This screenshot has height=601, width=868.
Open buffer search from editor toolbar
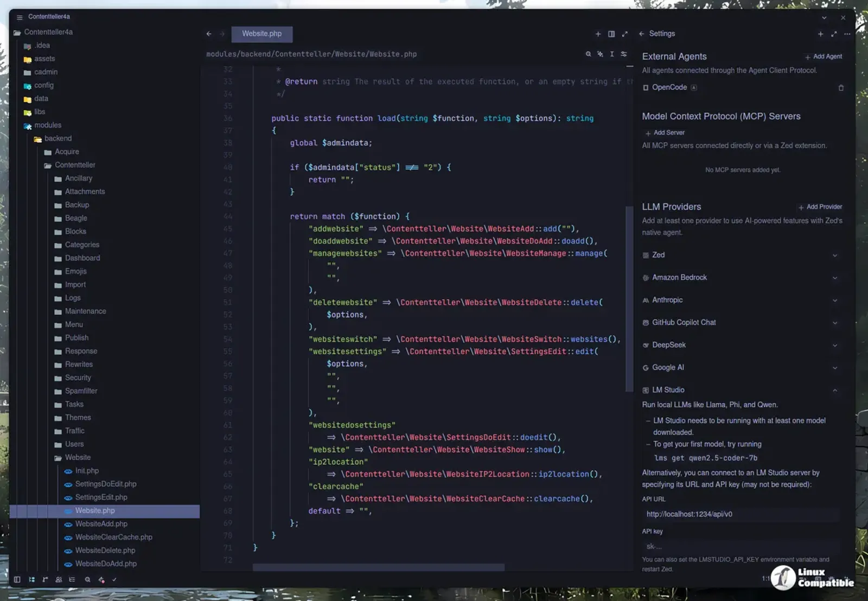pyautogui.click(x=588, y=54)
